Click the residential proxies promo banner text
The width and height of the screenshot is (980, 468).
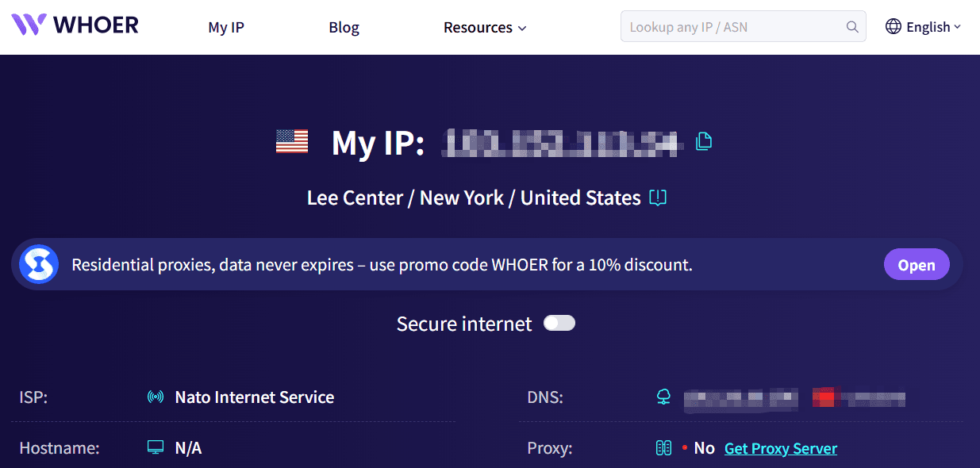[382, 265]
